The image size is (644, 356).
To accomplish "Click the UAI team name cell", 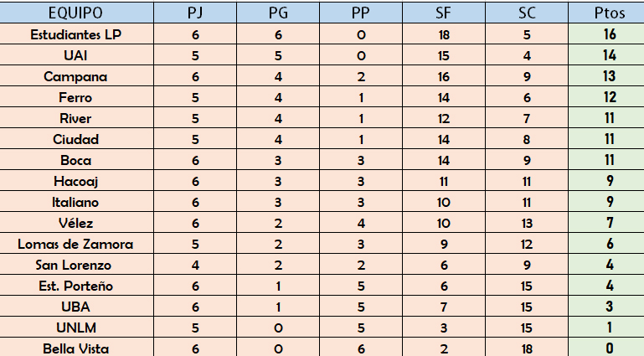I will [76, 55].
